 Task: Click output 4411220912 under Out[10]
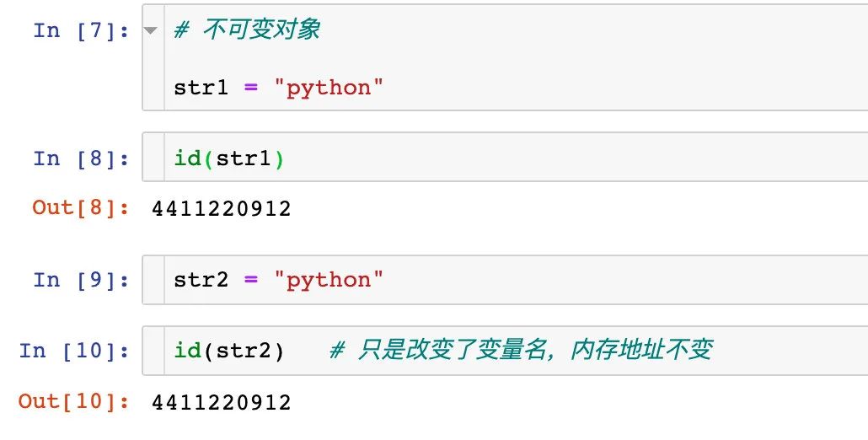[222, 402]
